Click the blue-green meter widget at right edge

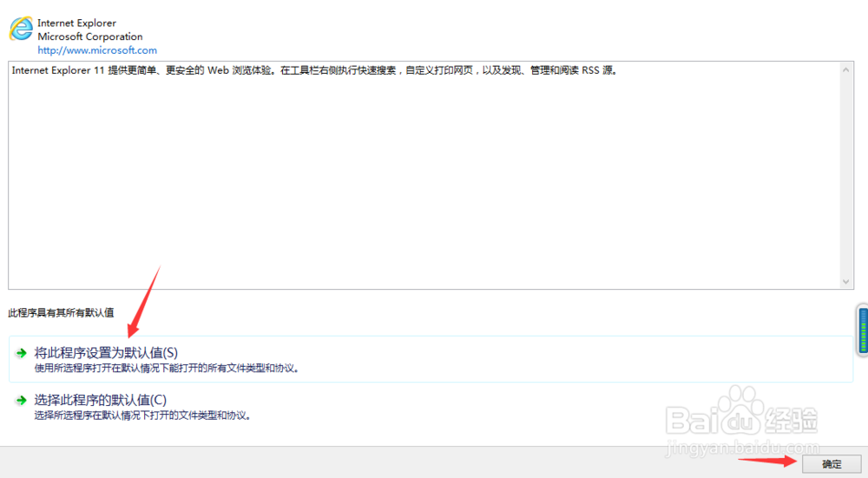pyautogui.click(x=863, y=330)
